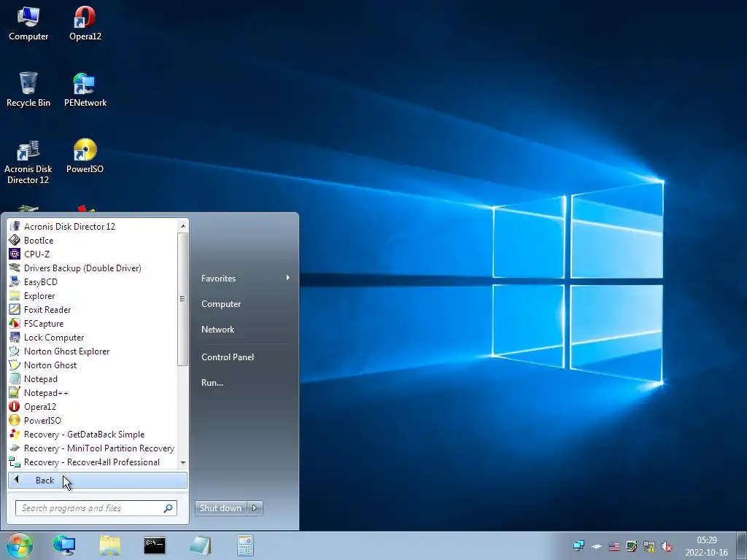Screen dimensions: 747x560
Task: Click the Foxit Reader icon in list
Action: (15, 309)
